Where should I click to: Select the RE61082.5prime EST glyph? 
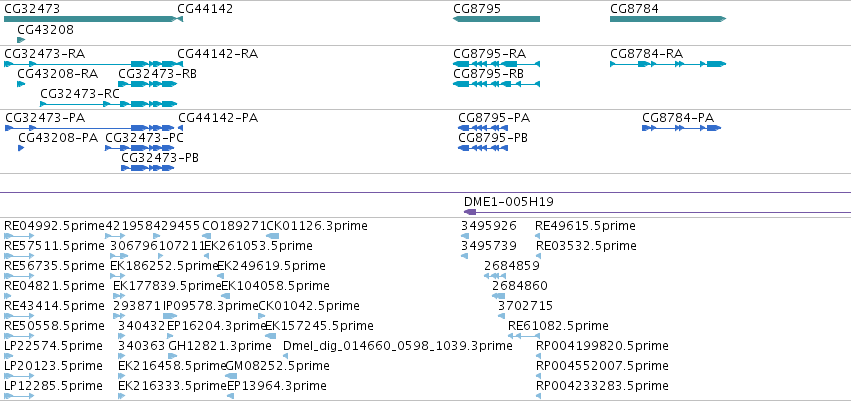523,336
